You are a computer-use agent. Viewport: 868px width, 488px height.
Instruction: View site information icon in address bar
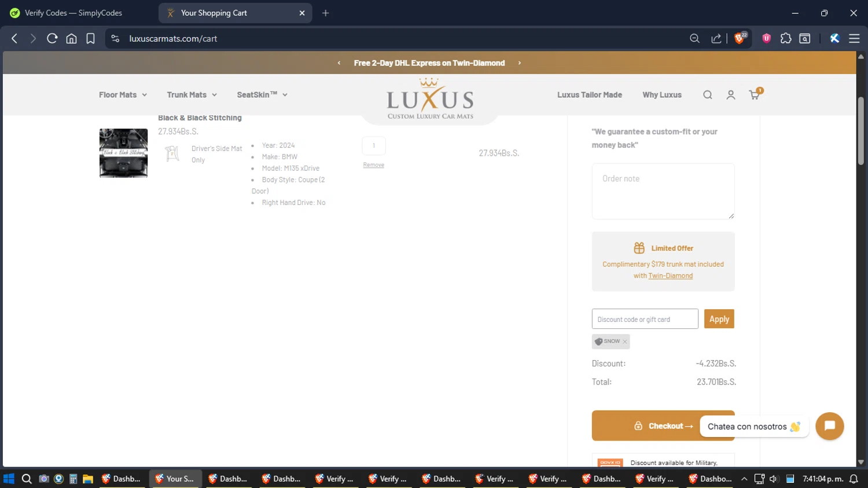pos(115,39)
